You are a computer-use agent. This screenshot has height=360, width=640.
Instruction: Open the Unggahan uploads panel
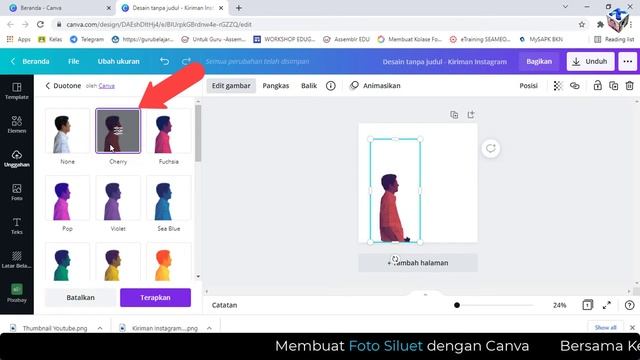[17, 159]
